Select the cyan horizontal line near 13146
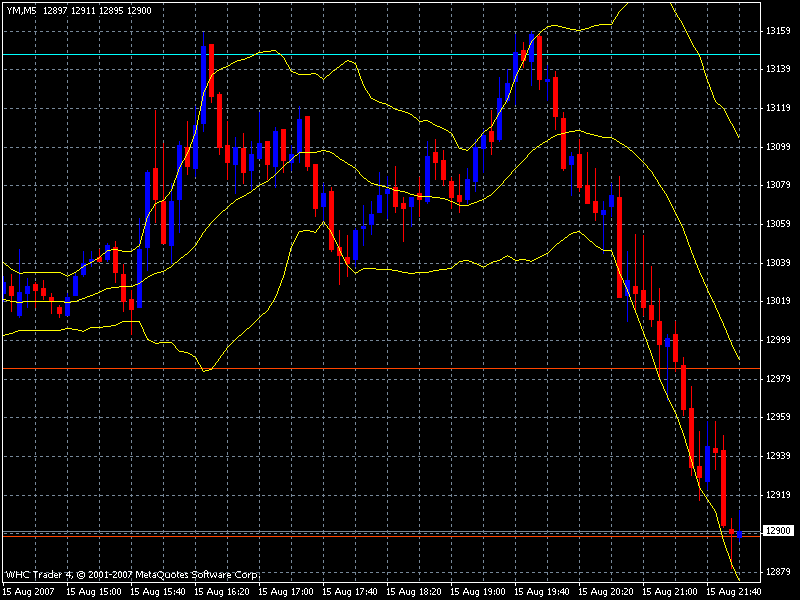Image resolution: width=800 pixels, height=600 pixels. [x=382, y=54]
